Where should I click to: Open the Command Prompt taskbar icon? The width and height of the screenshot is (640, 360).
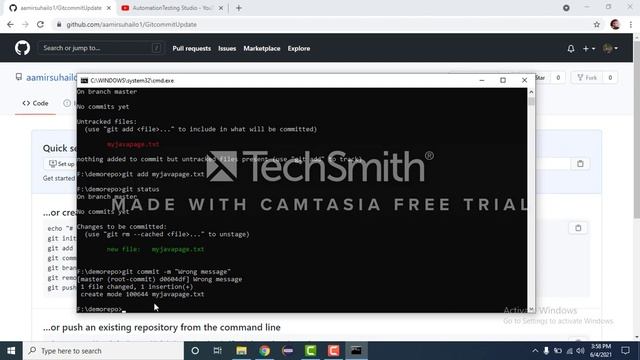coord(356,351)
